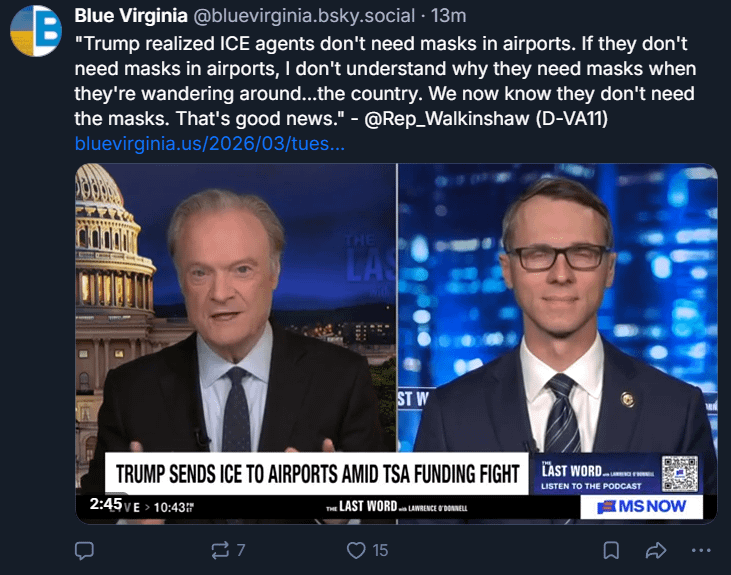Screen dimensions: 731x575
Task: Open the bluevirginia.us article link
Action: click(x=210, y=144)
